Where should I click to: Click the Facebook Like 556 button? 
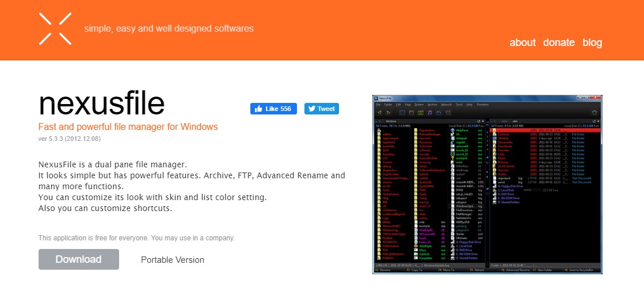pyautogui.click(x=273, y=109)
